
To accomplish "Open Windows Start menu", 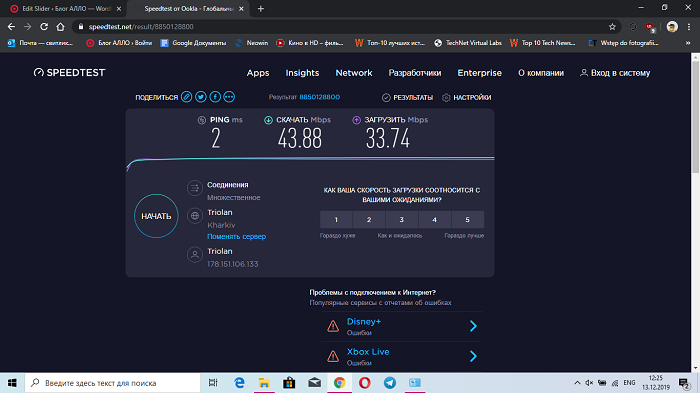I will [x=12, y=383].
